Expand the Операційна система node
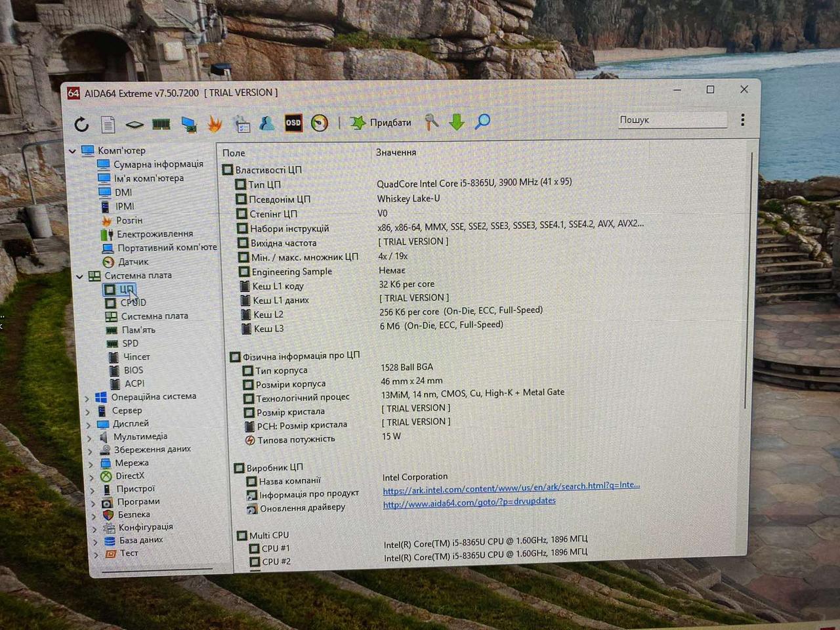The width and height of the screenshot is (840, 630). pos(87,398)
